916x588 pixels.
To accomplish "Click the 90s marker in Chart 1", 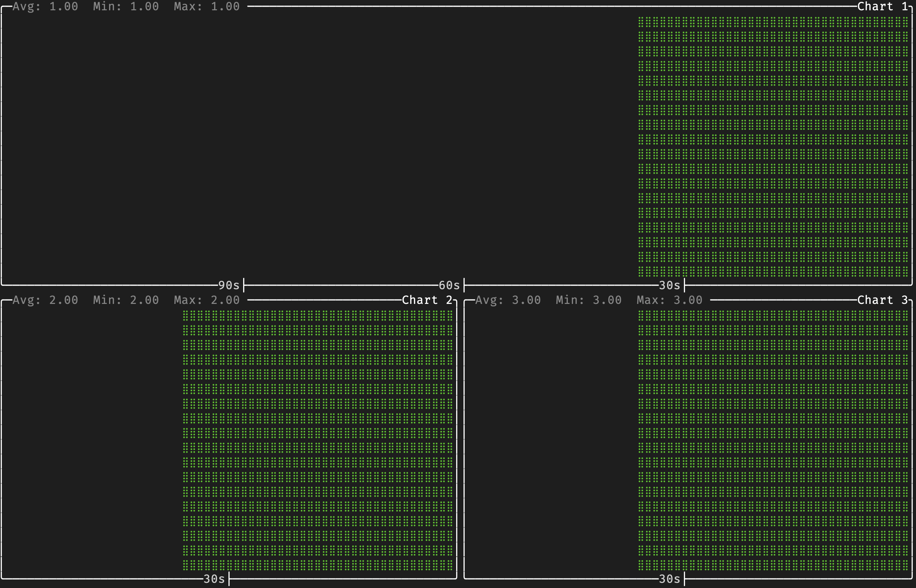I will coord(229,285).
